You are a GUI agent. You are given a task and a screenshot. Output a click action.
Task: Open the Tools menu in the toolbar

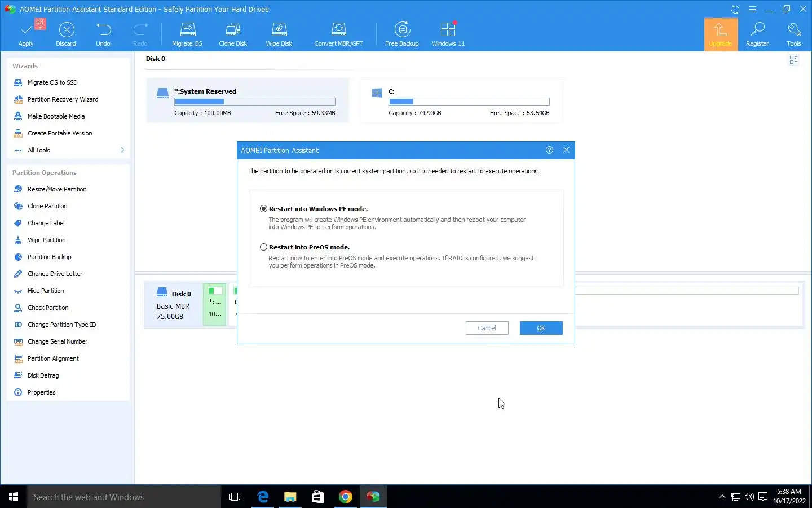coord(794,34)
